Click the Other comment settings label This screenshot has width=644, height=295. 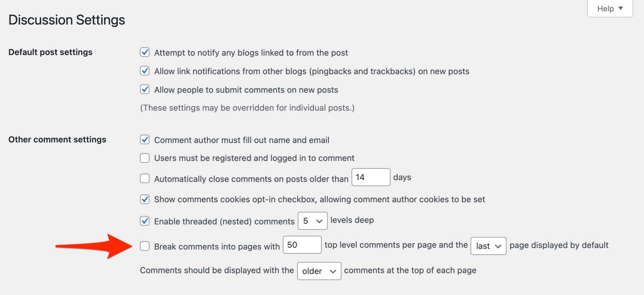pyautogui.click(x=57, y=139)
